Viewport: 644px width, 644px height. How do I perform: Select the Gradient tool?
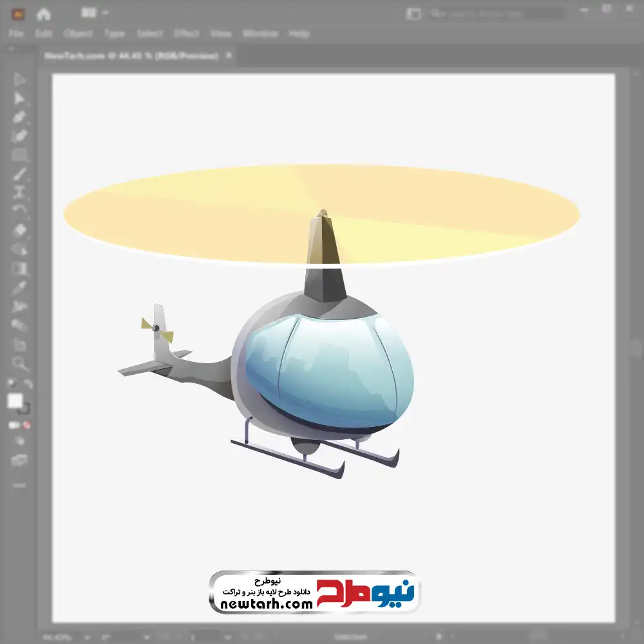[19, 269]
